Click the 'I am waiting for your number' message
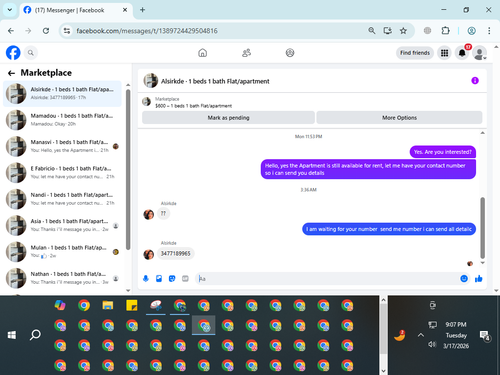 coord(389,229)
